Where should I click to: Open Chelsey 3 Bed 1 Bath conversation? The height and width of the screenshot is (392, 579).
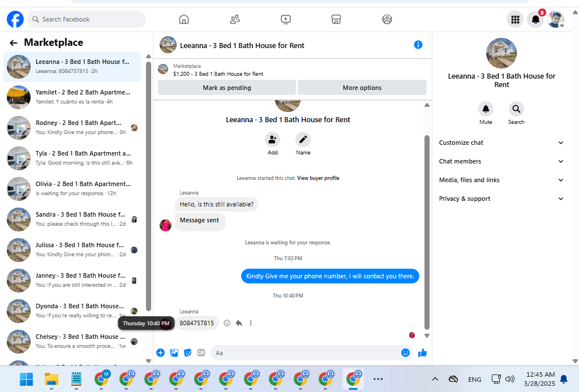(72, 342)
